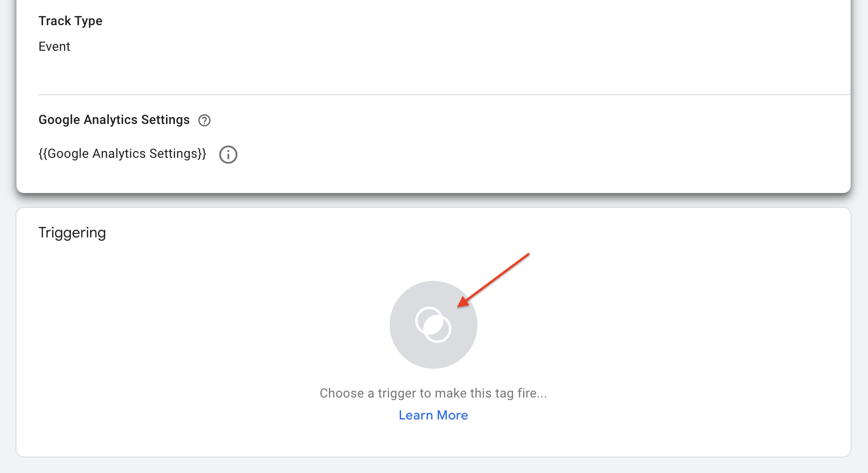Click the Google Analytics Settings heading text
868x473 pixels.
click(114, 120)
